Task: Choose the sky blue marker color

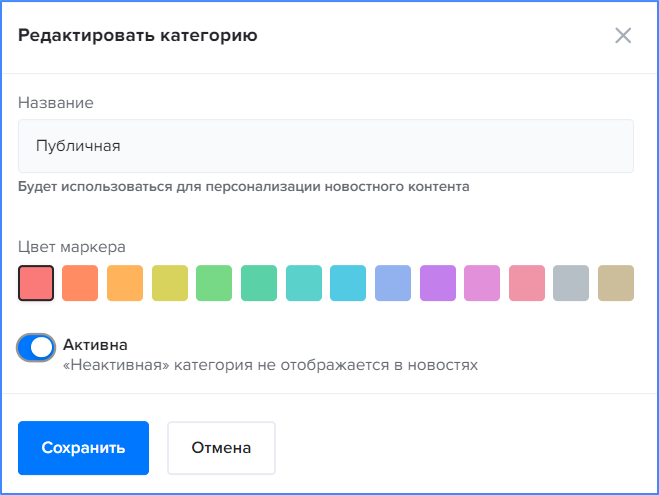Action: click(x=348, y=283)
